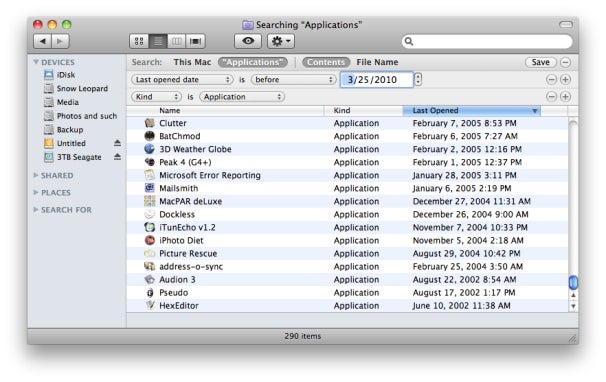Expand the PLACES section
606x382 pixels.
click(x=36, y=192)
